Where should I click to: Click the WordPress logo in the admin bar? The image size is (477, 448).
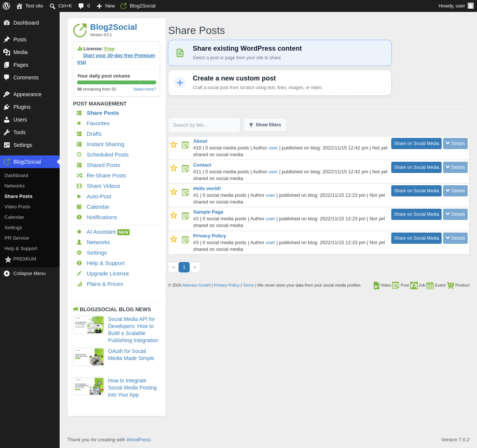point(6,6)
